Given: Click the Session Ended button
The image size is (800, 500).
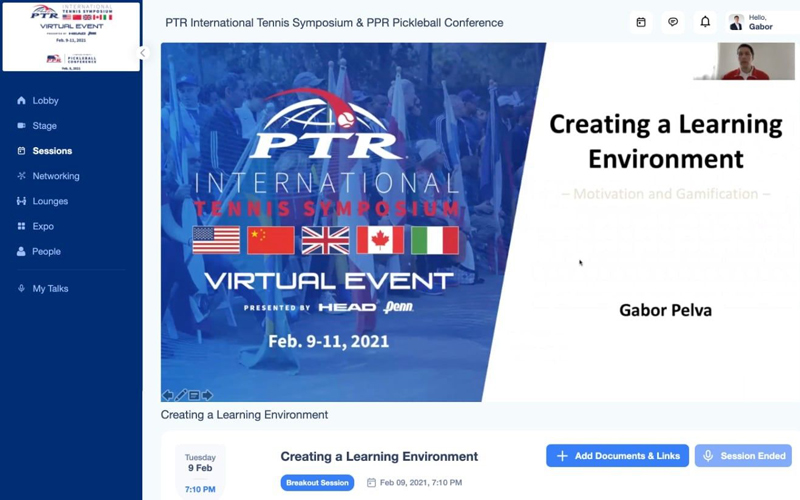Looking at the screenshot, I should [743, 456].
